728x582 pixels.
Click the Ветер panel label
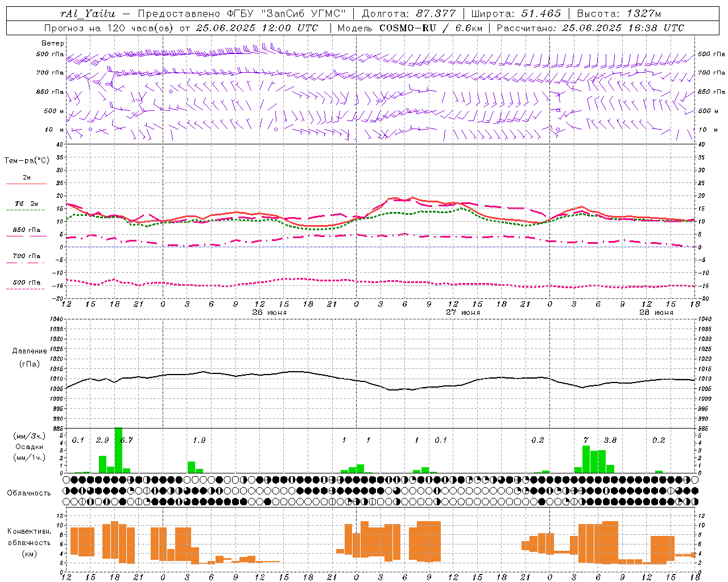[x=52, y=43]
